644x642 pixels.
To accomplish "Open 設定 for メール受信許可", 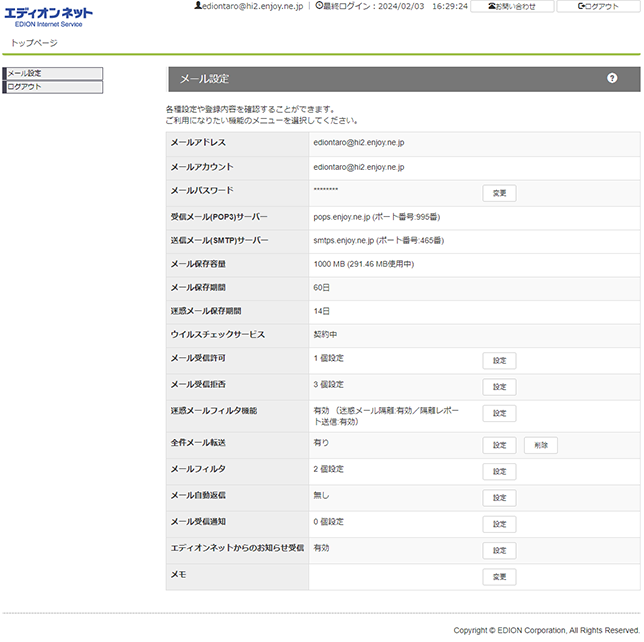I will [499, 361].
